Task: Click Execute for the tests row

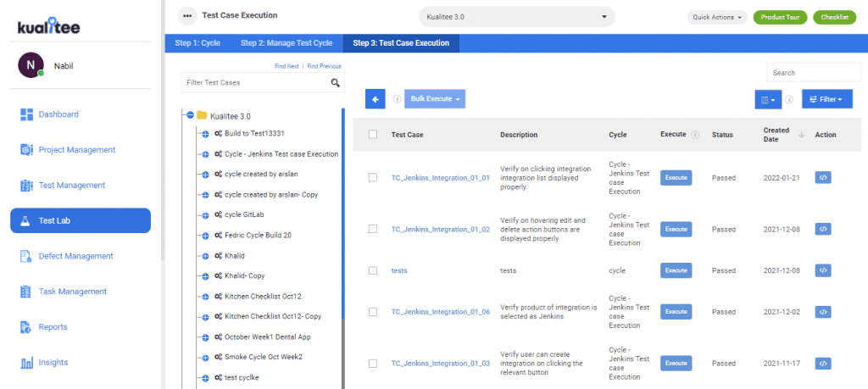Action: tap(676, 270)
